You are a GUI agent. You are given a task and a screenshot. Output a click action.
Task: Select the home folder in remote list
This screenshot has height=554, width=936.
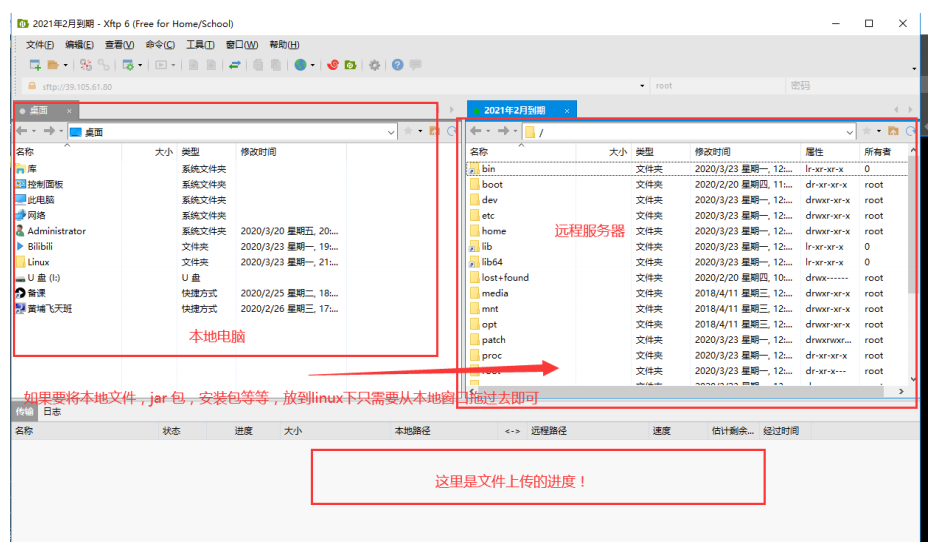[x=494, y=231]
